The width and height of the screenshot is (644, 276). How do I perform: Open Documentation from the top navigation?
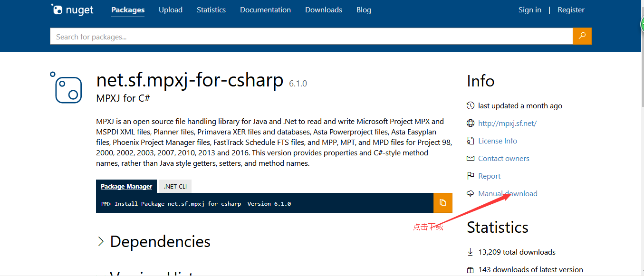click(265, 10)
